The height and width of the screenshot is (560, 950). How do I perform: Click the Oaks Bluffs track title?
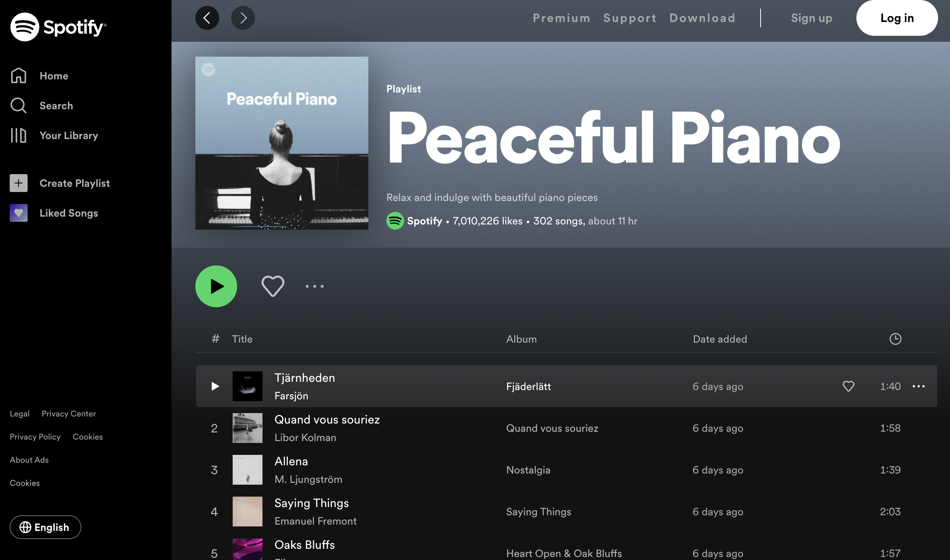coord(305,545)
